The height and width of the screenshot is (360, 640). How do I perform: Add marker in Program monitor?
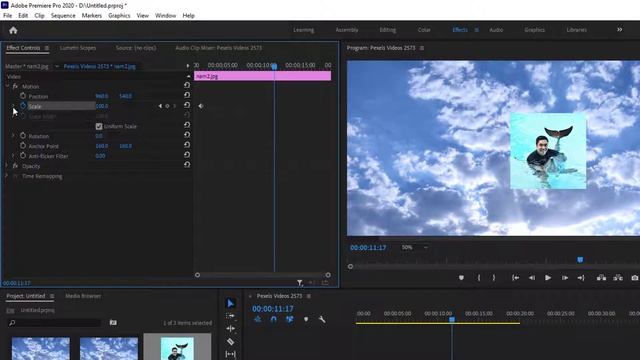[x=461, y=278]
